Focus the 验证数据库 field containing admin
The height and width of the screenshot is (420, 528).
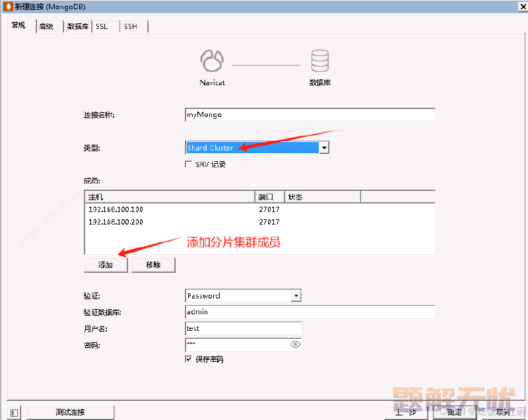coord(310,312)
